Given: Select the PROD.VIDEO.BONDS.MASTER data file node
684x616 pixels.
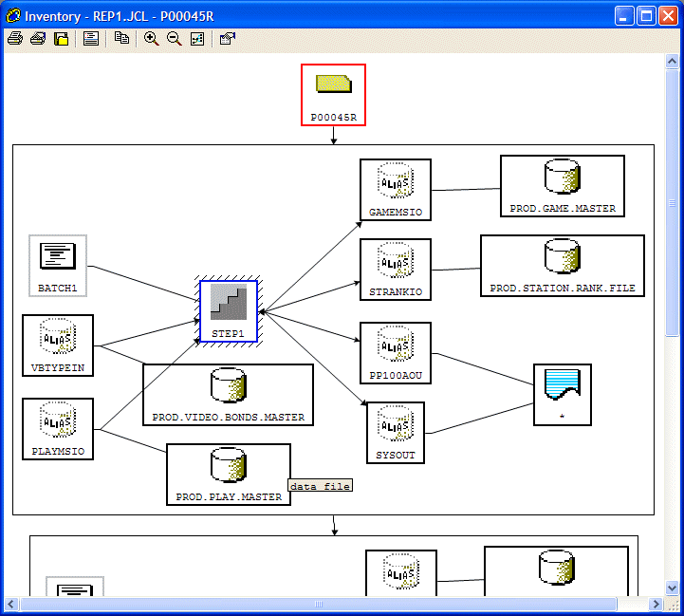Looking at the screenshot, I should pyautogui.click(x=228, y=395).
